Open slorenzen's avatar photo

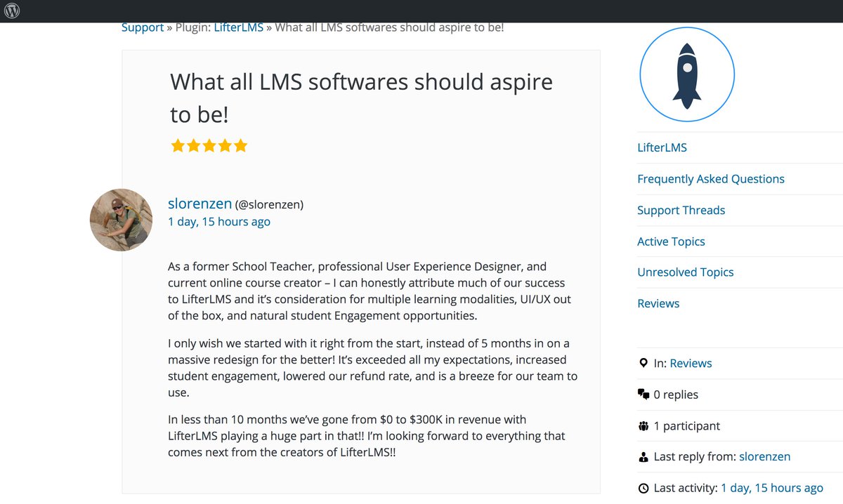pos(122,220)
